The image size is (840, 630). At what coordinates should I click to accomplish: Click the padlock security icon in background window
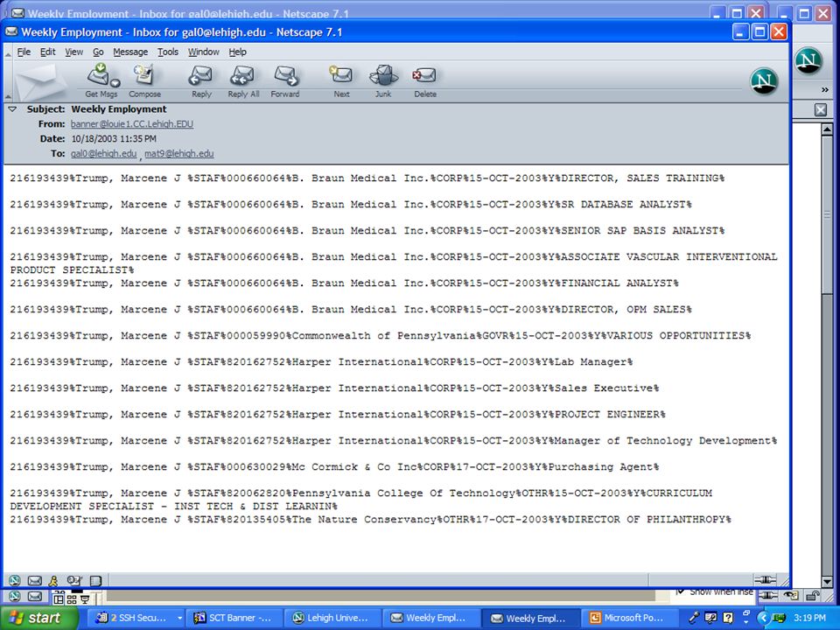(x=814, y=595)
